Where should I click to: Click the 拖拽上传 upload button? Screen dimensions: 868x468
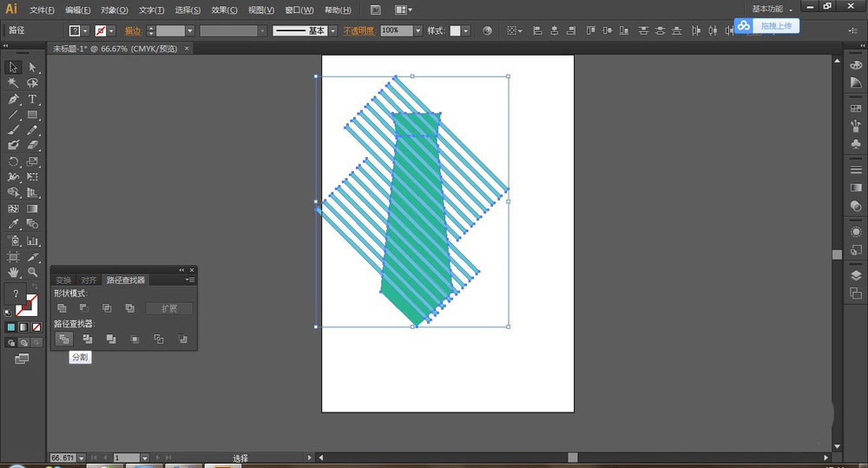(x=775, y=26)
